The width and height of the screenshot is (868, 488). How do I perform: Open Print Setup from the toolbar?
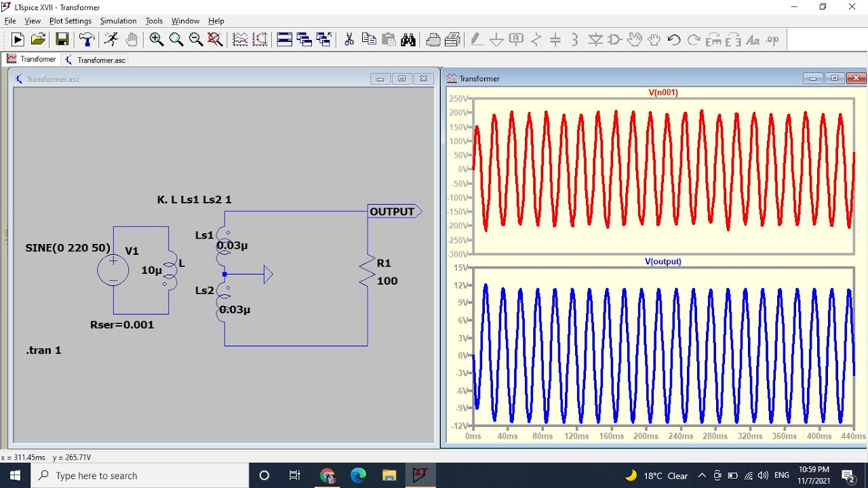pyautogui.click(x=433, y=39)
